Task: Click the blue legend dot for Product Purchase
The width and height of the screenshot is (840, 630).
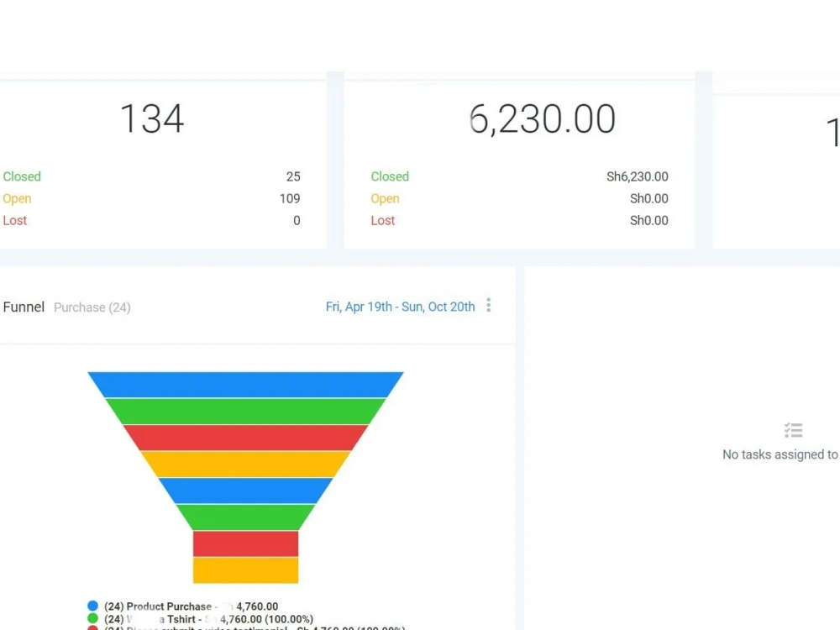Action: point(92,606)
